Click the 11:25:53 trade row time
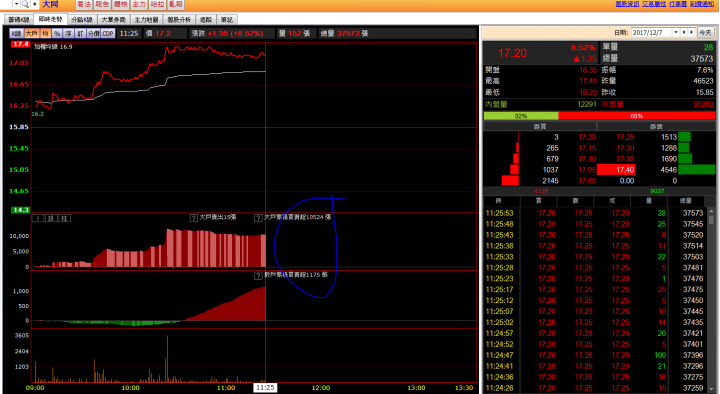 click(x=500, y=213)
